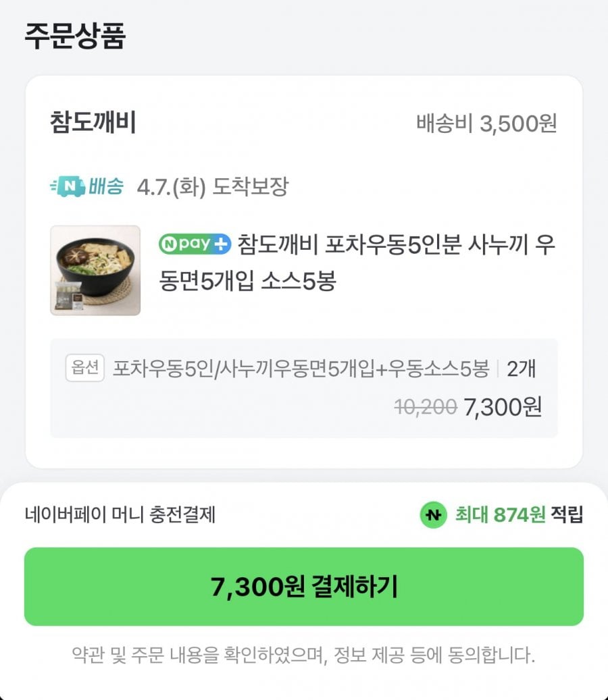The width and height of the screenshot is (608, 700).
Task: Tap the 최대 874원 reward amount
Action: pos(499,515)
